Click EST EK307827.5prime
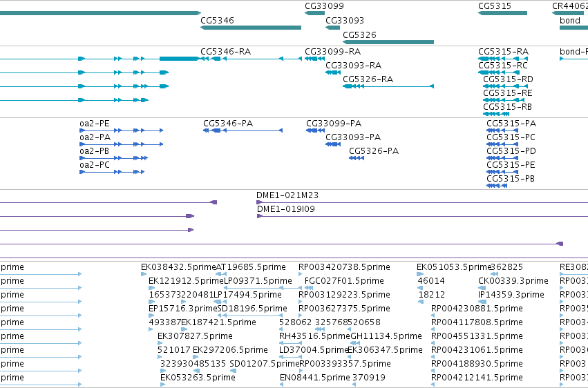This screenshot has width=588, height=388. [x=160, y=343]
